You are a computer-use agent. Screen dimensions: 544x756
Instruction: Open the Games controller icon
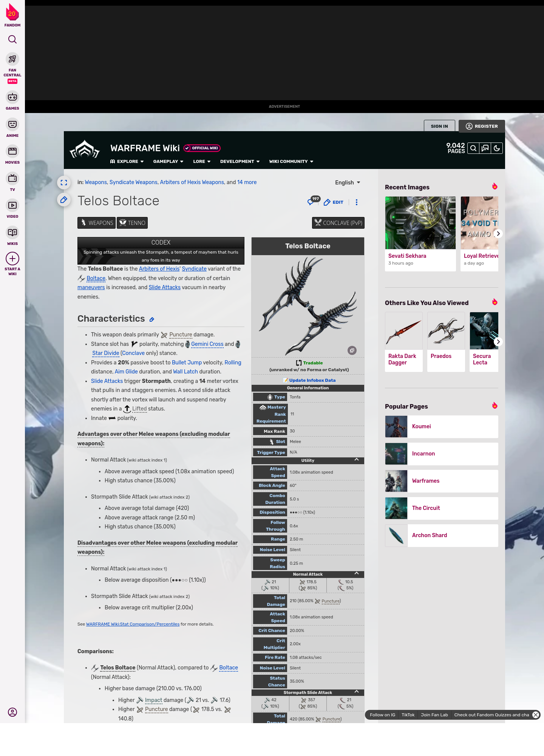click(x=12, y=97)
